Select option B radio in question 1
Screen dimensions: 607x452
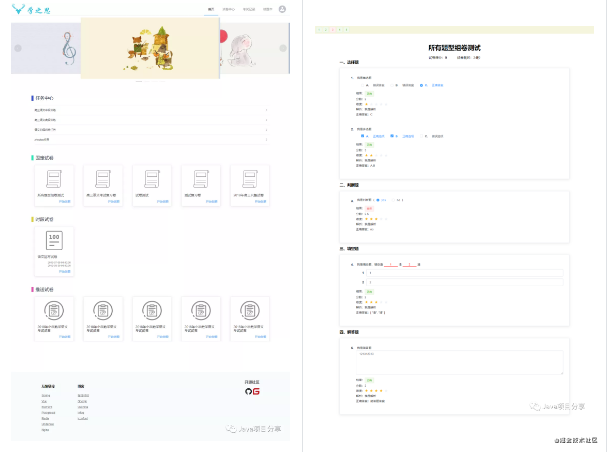tap(392, 85)
